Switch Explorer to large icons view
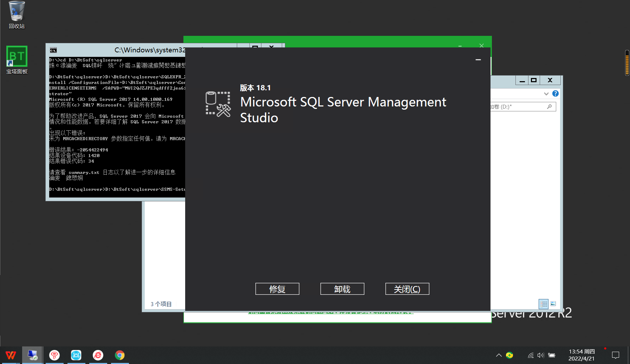The height and width of the screenshot is (364, 630). click(553, 304)
